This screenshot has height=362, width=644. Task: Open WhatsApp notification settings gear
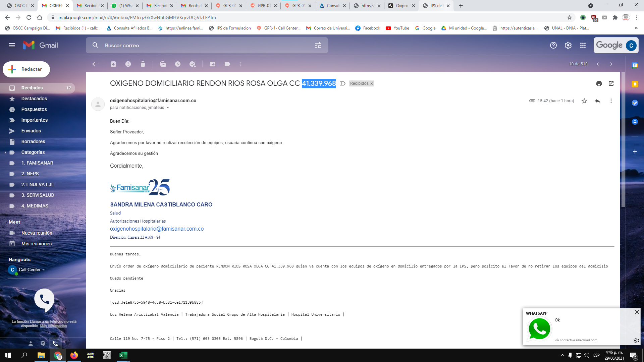pyautogui.click(x=636, y=341)
